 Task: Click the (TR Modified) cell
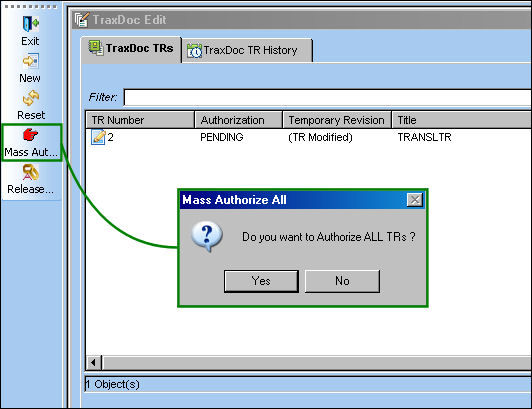320,137
